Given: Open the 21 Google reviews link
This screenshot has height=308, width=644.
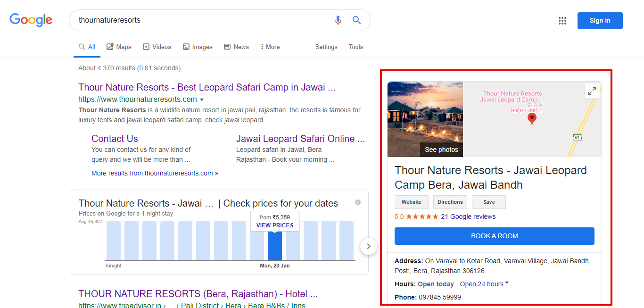Looking at the screenshot, I should [x=468, y=217].
